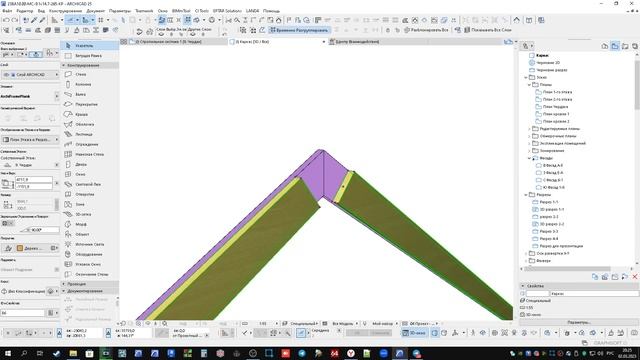This screenshot has height=360, width=640.
Task: Open the Windows Start menu
Action: pyautogui.click(x=8, y=353)
